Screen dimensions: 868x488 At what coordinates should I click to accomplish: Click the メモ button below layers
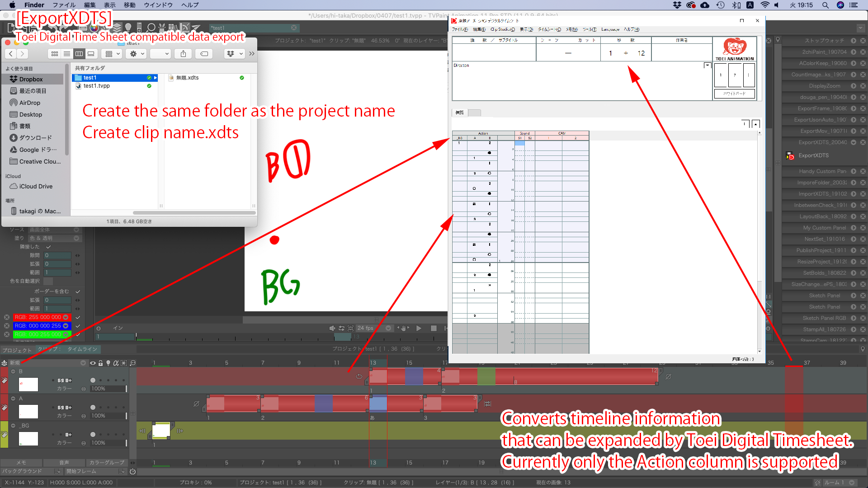pyautogui.click(x=21, y=463)
